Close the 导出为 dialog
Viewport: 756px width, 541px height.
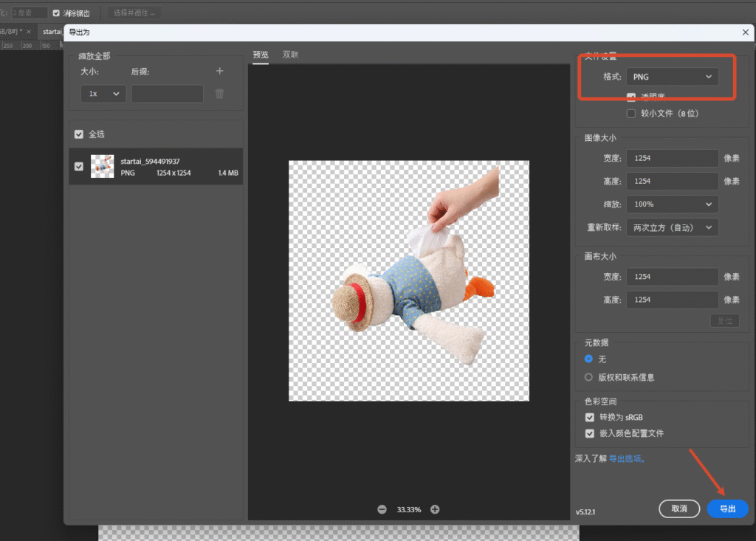point(746,32)
